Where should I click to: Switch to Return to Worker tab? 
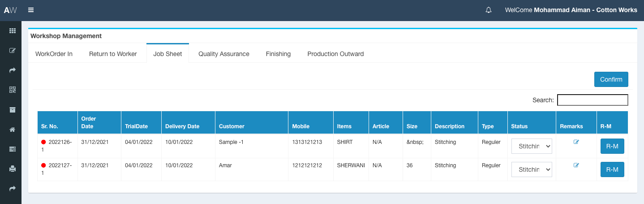tap(113, 54)
